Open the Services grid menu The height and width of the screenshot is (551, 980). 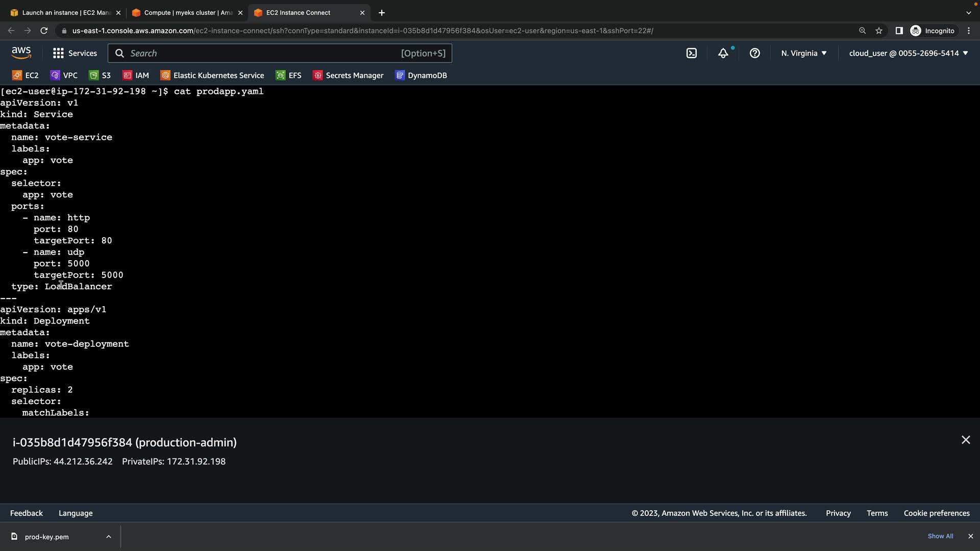point(75,53)
